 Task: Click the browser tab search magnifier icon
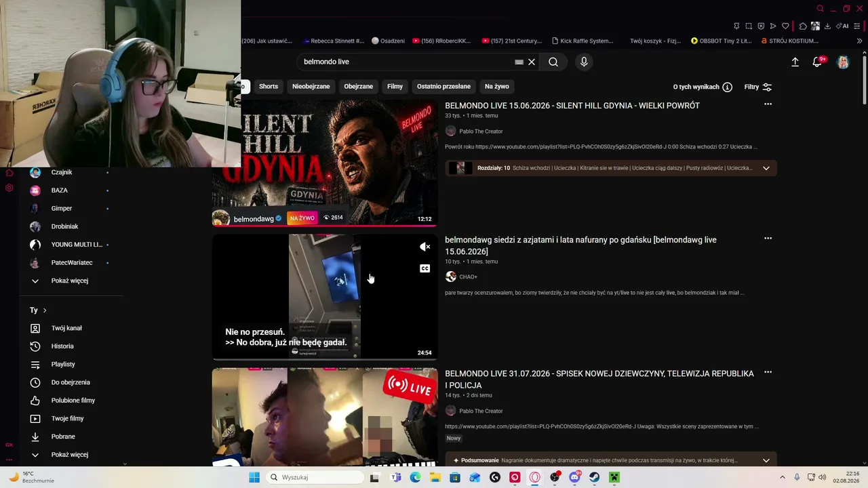click(x=821, y=9)
